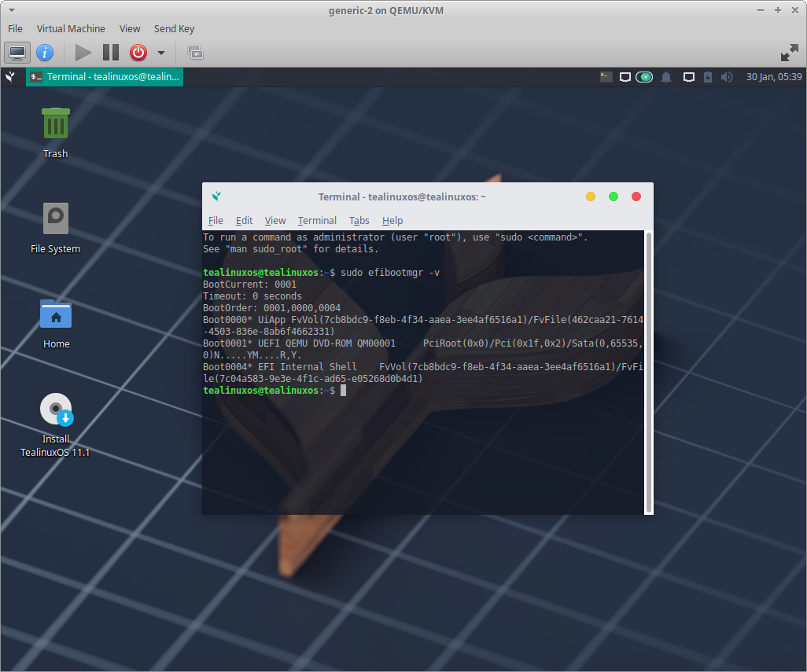Open the TealinuxOS applications menu logo
The height and width of the screenshot is (672, 807).
10,76
